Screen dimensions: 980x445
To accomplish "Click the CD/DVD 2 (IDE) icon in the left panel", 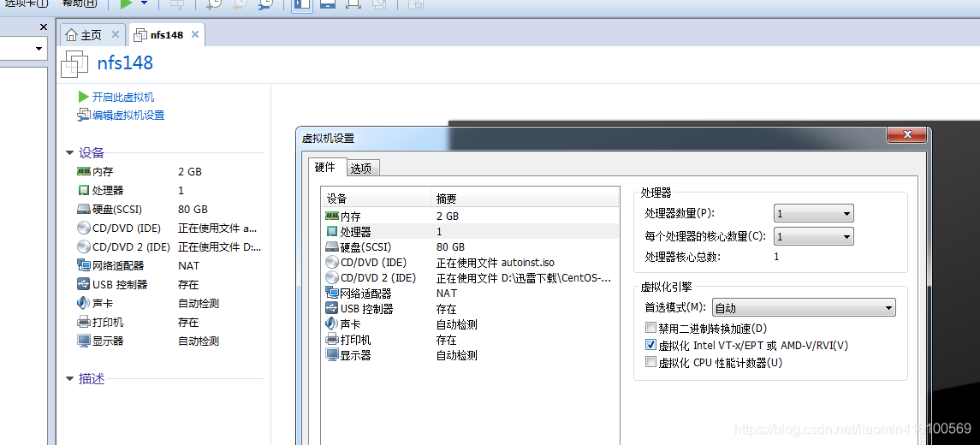I will tap(84, 246).
